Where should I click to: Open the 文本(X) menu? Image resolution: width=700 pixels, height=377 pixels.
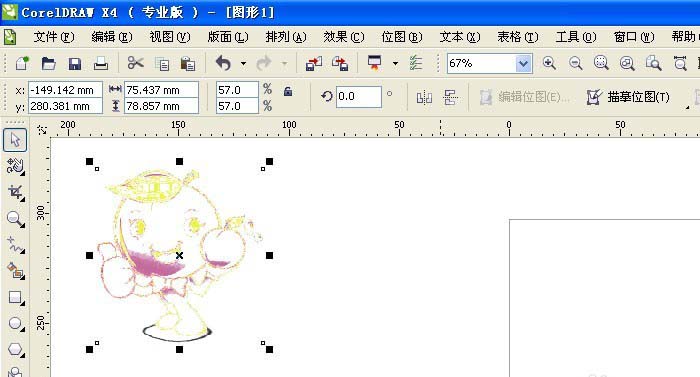tap(460, 37)
